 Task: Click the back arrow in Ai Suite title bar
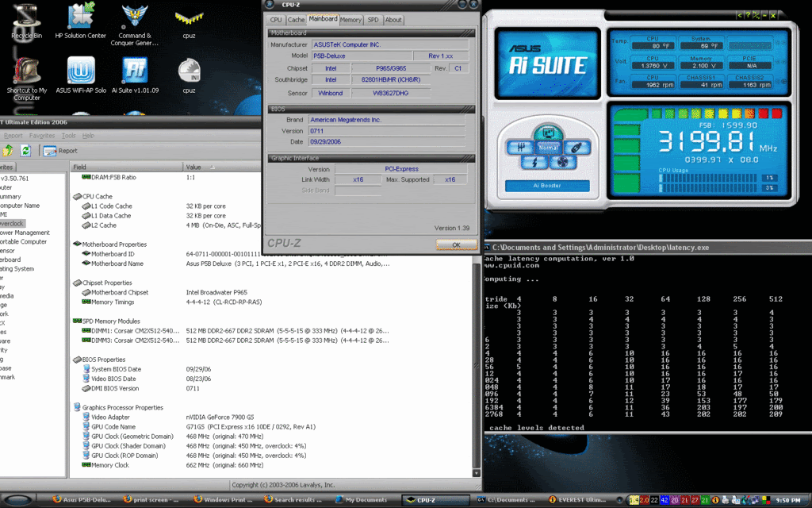(740, 16)
